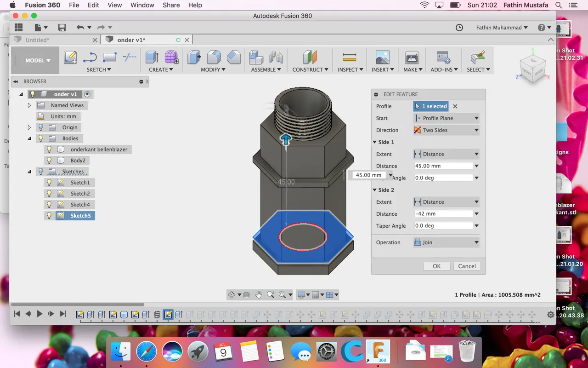Click the Side 1 Distance 45.00 mm field
The image size is (588, 368).
click(443, 166)
